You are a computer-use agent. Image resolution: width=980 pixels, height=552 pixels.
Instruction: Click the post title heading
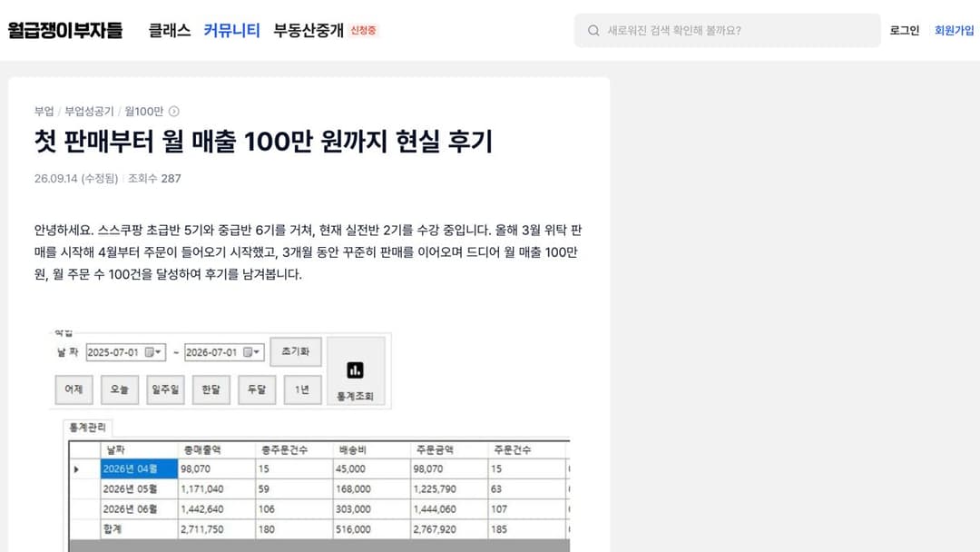point(263,142)
